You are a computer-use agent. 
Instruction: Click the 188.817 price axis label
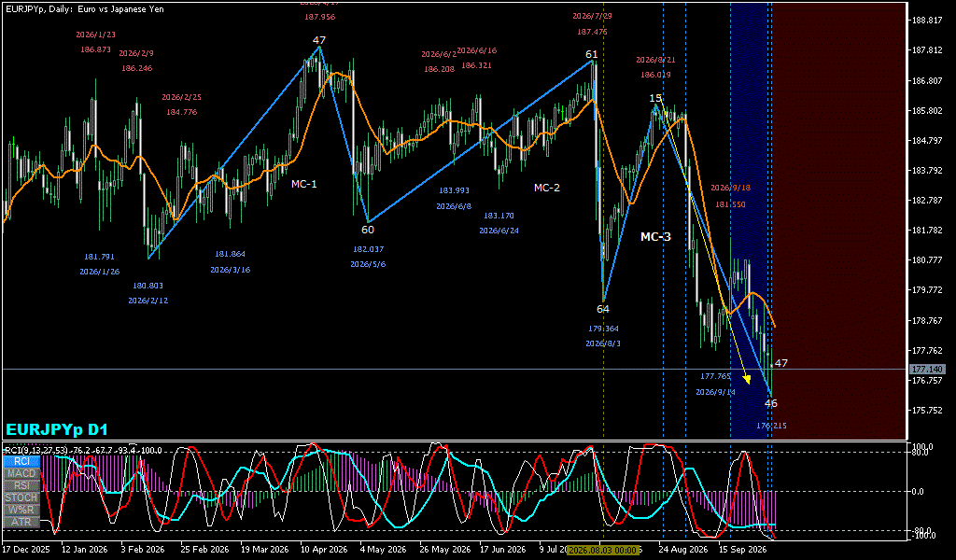point(927,21)
